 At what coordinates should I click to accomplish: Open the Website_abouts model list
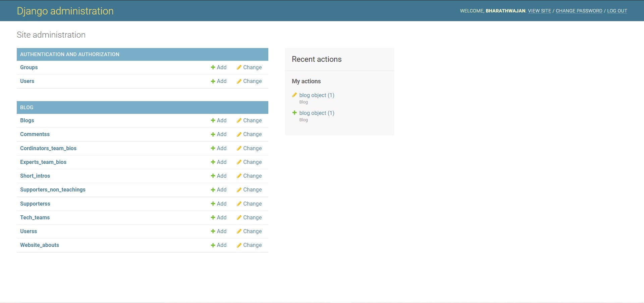[40, 245]
